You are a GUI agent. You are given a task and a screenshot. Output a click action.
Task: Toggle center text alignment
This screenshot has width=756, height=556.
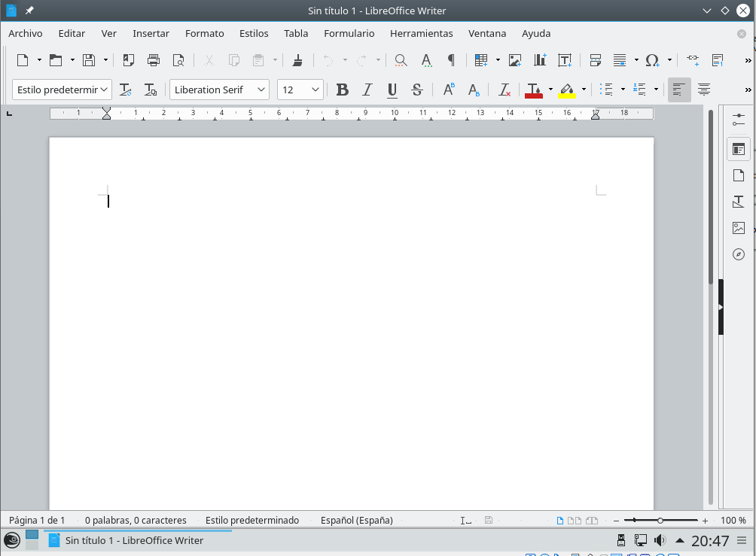(704, 90)
